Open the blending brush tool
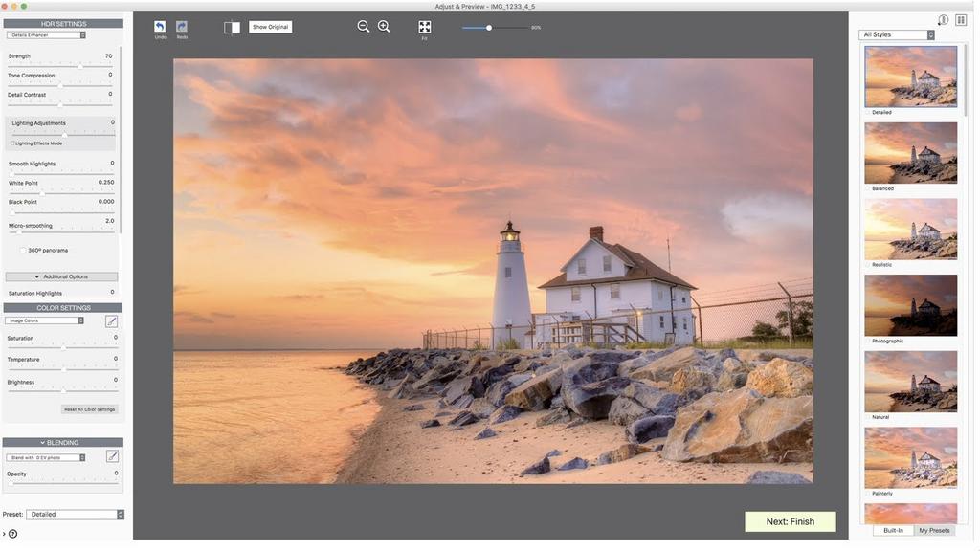This screenshot has width=980, height=551. pos(113,456)
